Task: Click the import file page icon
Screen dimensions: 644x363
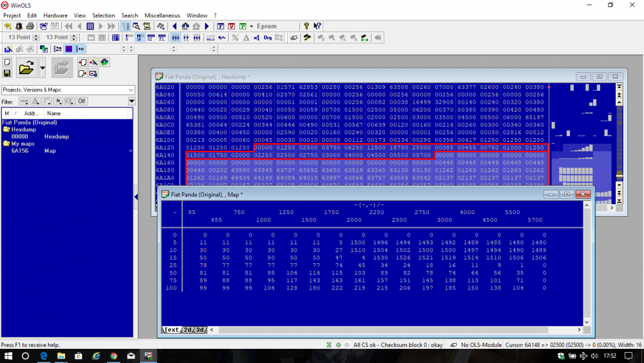Action: [x=82, y=63]
